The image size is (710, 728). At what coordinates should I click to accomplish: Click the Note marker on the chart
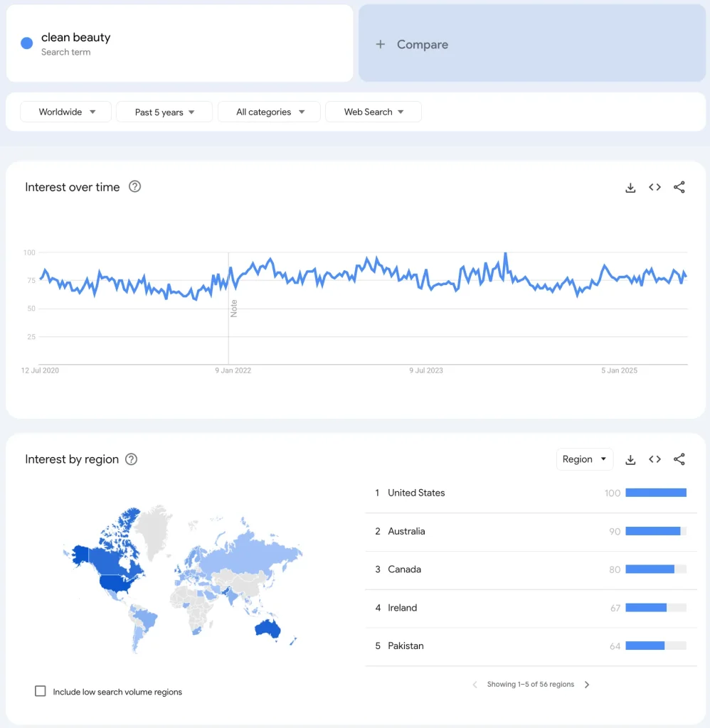[233, 309]
